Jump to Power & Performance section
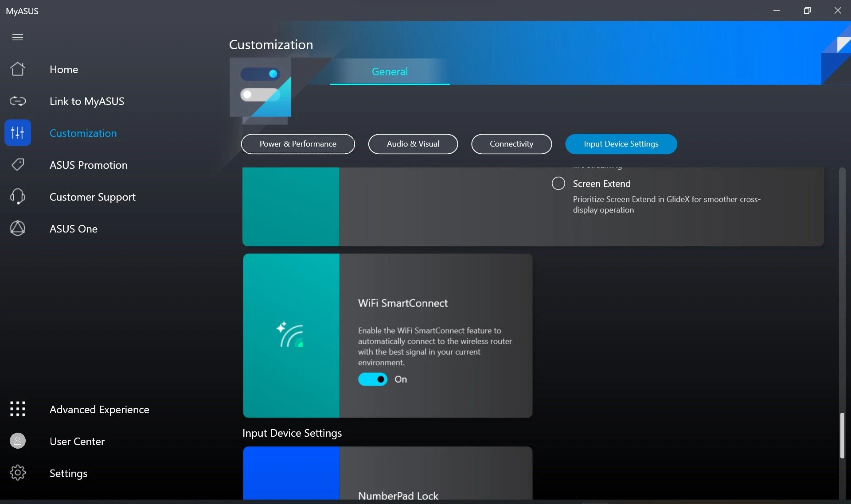This screenshot has height=504, width=851. [x=298, y=144]
